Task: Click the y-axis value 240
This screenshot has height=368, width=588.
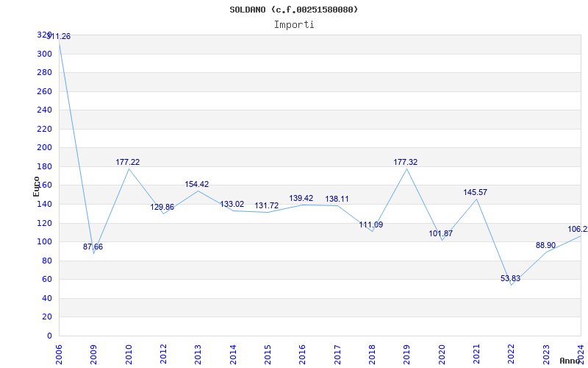Action: click(x=44, y=110)
